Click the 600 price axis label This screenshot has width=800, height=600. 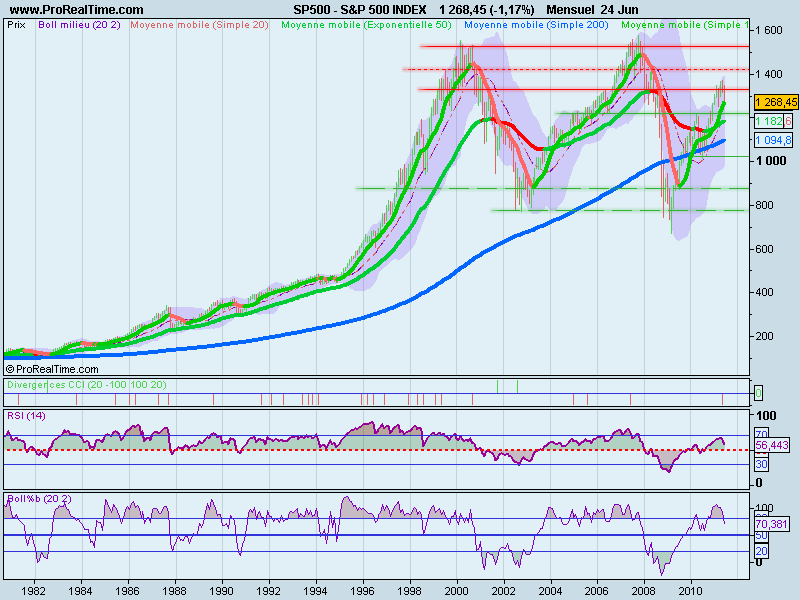764,249
